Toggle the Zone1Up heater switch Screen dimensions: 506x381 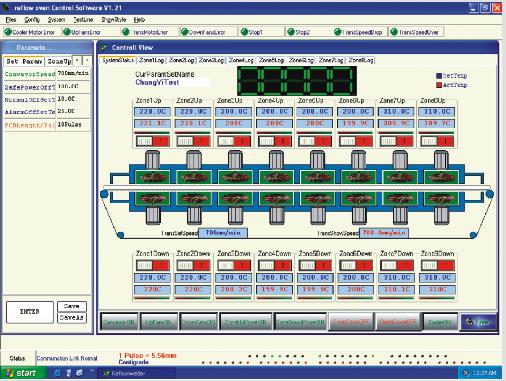point(152,141)
